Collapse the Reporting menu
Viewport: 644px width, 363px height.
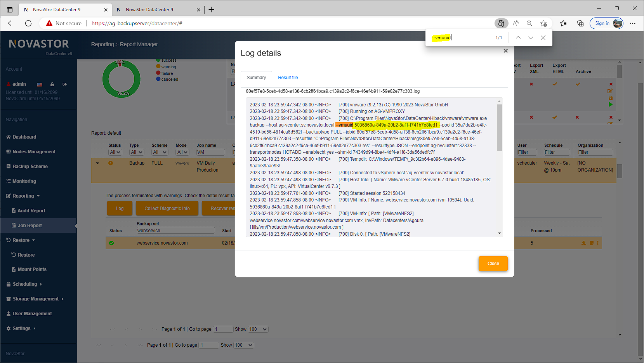point(23,196)
